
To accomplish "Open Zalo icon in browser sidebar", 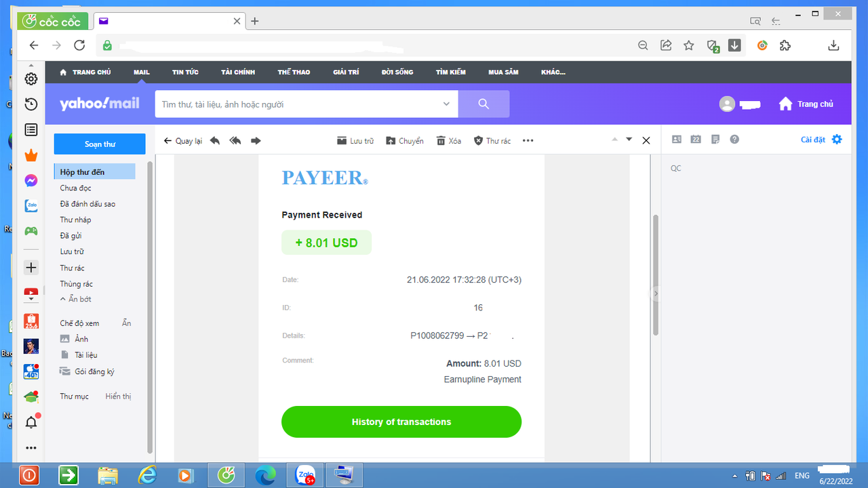I will click(31, 205).
